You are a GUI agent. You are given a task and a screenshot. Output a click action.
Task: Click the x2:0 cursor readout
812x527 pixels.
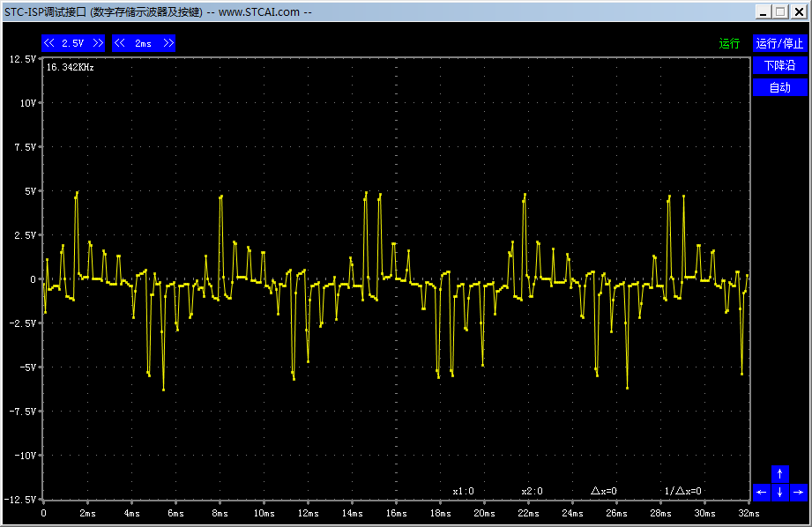pyautogui.click(x=532, y=491)
